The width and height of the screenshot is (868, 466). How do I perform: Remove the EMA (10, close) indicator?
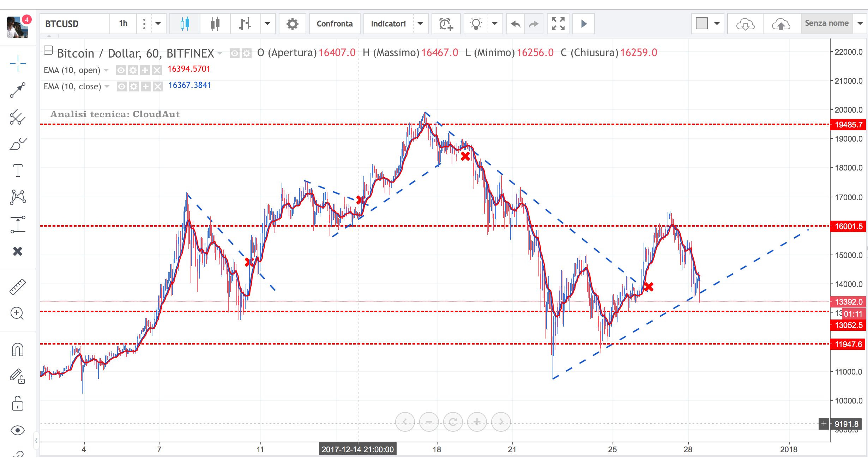[x=158, y=86]
